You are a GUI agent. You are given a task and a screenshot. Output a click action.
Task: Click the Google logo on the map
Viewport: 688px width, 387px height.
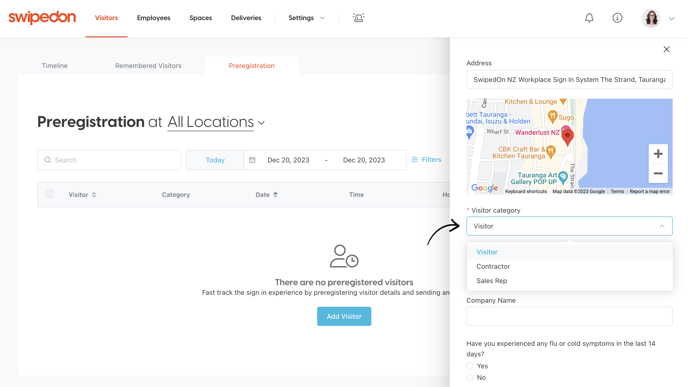pyautogui.click(x=484, y=188)
